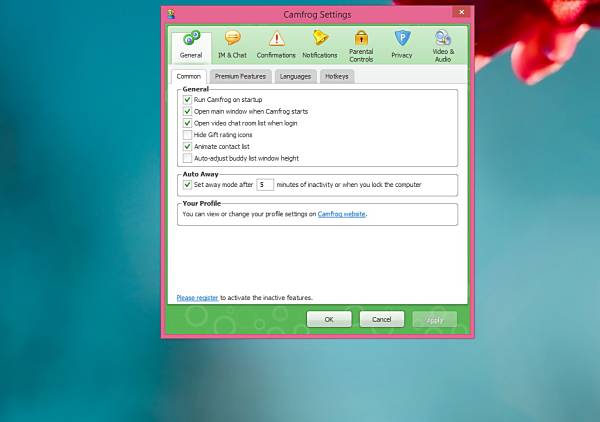Toggle Set away mode after checkbox

tap(187, 185)
